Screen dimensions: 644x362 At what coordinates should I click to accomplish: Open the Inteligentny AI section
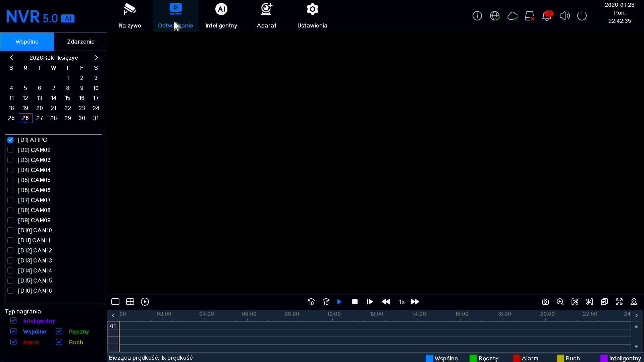pyautogui.click(x=221, y=16)
